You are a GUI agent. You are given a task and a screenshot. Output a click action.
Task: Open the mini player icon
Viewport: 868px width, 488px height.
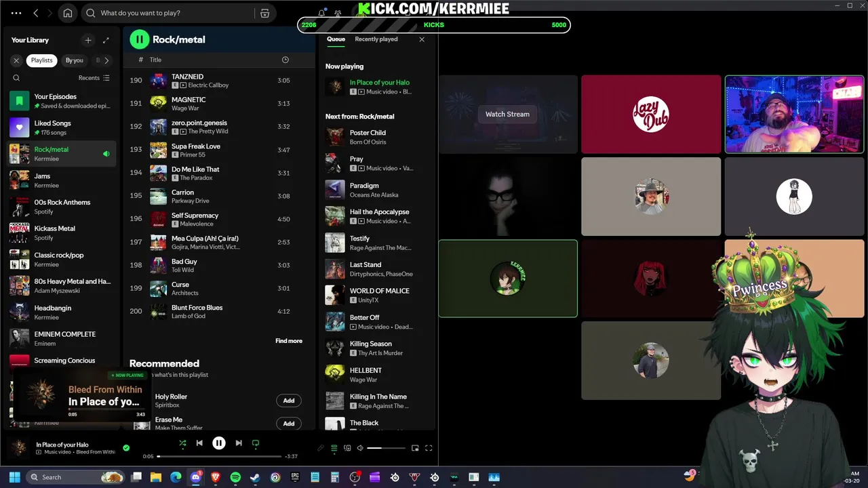(415, 448)
